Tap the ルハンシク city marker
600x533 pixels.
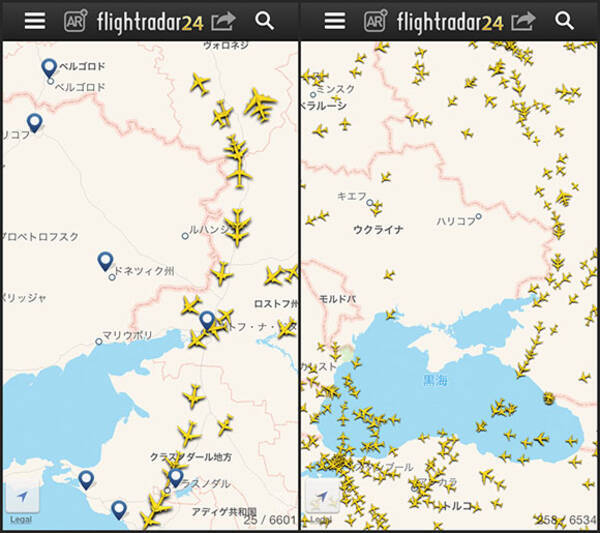tap(185, 236)
